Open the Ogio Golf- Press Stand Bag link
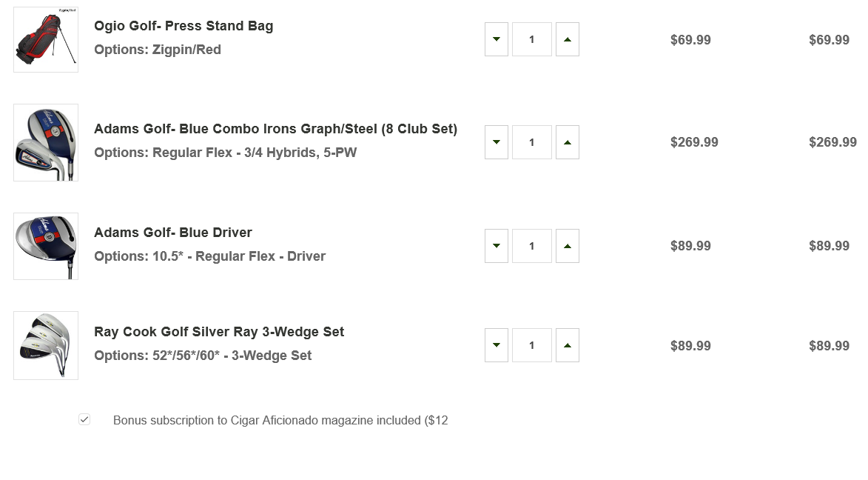The width and height of the screenshot is (868, 480). (x=184, y=26)
